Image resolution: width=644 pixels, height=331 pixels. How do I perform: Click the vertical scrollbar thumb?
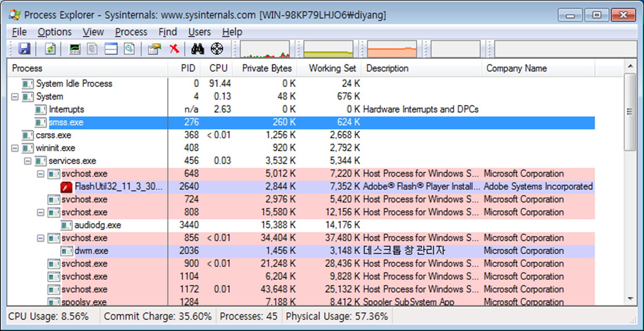[630, 112]
